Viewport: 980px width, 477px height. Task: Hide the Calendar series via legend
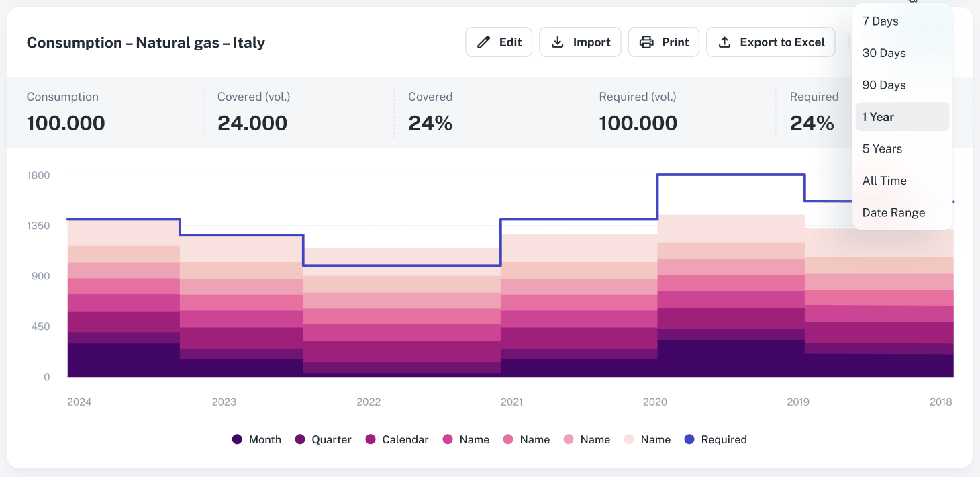[397, 439]
